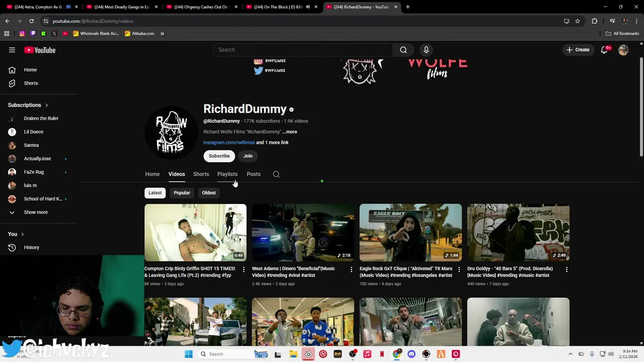The height and width of the screenshot is (362, 644).
Task: Click the browser address bar URL
Action: [93, 21]
